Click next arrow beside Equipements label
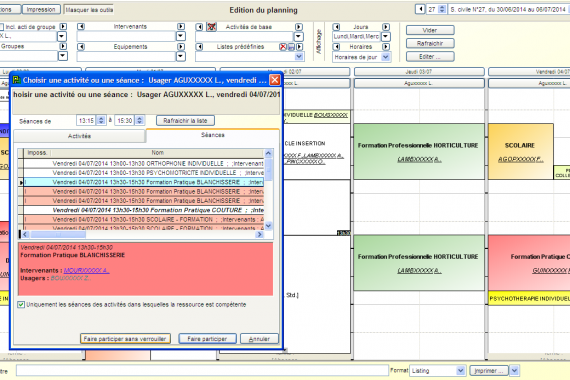 coord(181,47)
